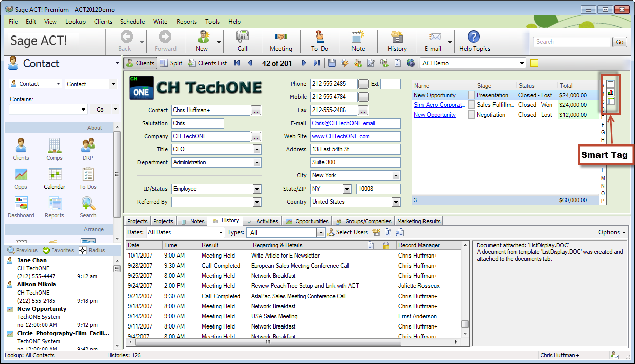Image resolution: width=635 pixels, height=364 pixels.
Task: Open the Country dropdown
Action: click(x=396, y=202)
